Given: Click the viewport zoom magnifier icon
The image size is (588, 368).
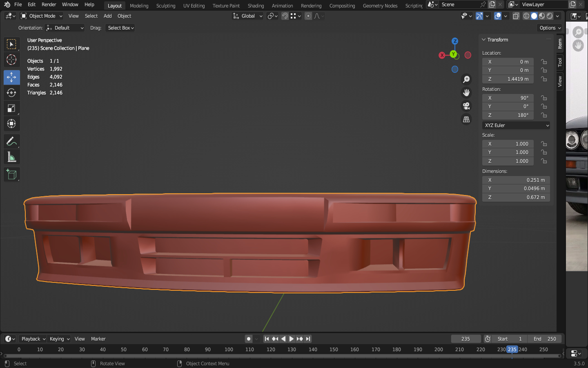Looking at the screenshot, I should coord(466,79).
